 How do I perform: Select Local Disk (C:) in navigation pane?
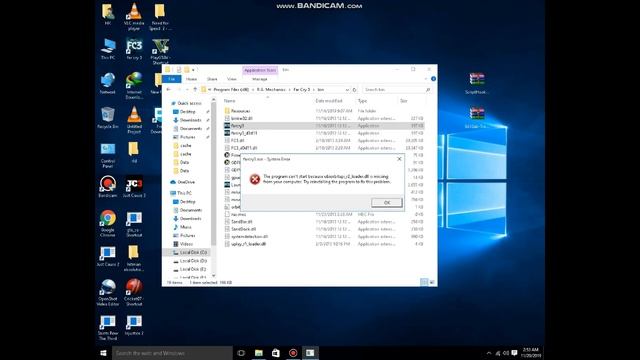(193, 252)
